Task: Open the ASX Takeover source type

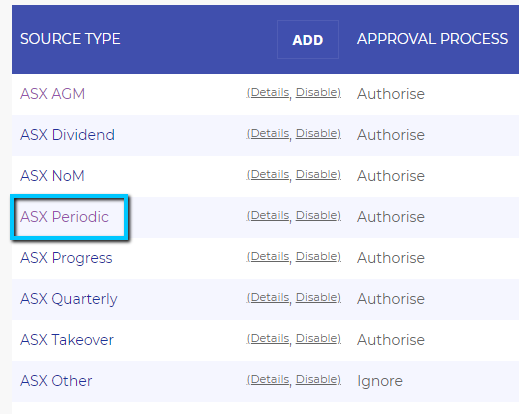Action: 67,340
